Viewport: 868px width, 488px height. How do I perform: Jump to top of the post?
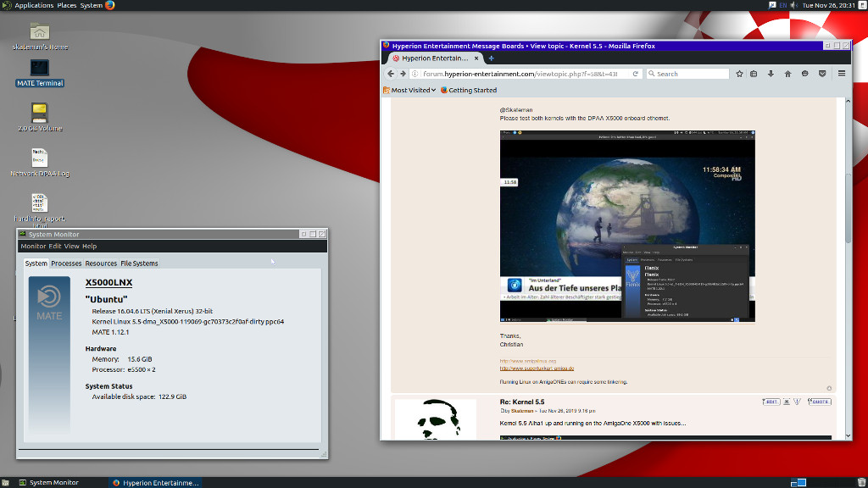[x=829, y=388]
